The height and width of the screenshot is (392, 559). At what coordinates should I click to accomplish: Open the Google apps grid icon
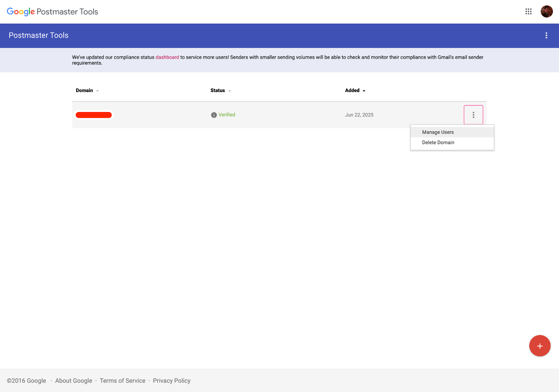pyautogui.click(x=528, y=12)
